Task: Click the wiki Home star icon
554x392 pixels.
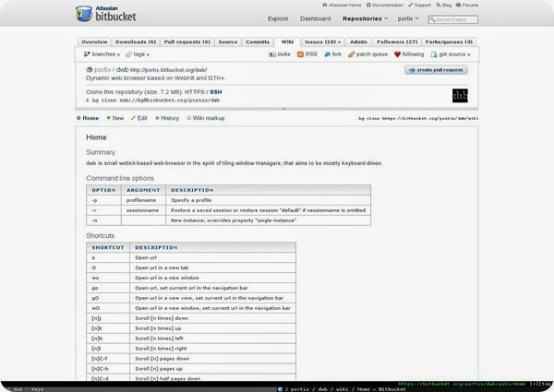Action: pos(78,118)
